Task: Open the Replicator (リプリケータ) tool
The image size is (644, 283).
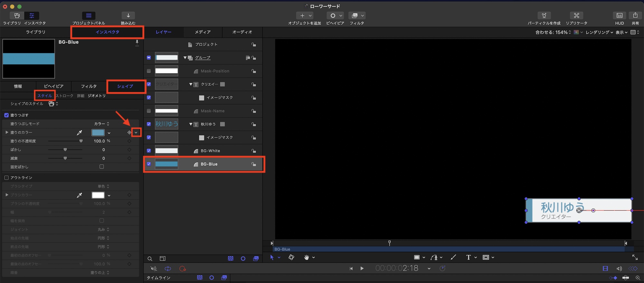Action: click(x=576, y=16)
